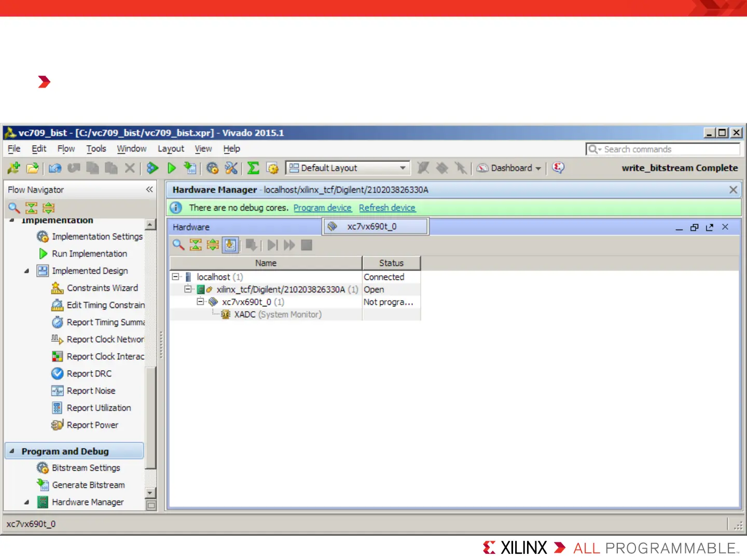
Task: Click the Report Noise waveform icon
Action: point(57,390)
